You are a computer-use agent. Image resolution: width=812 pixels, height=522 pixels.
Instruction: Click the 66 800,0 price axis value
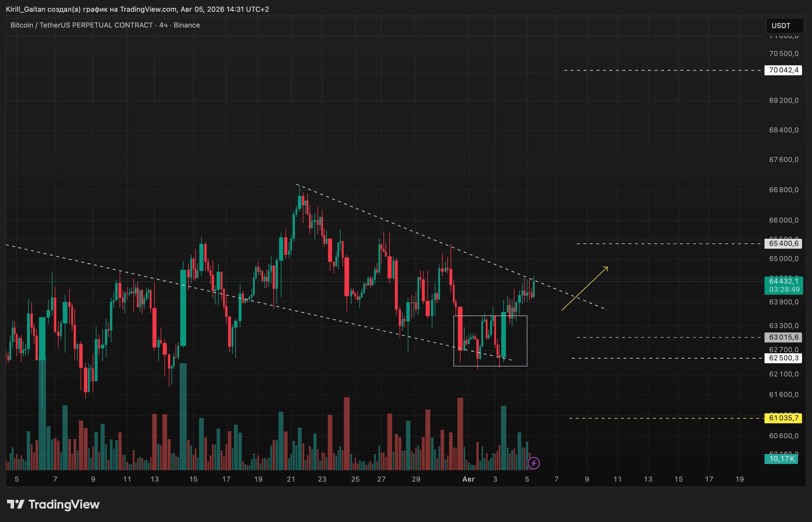784,190
